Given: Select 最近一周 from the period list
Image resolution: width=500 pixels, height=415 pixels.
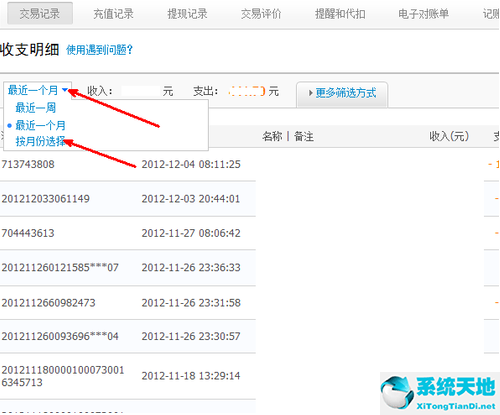Looking at the screenshot, I should tap(36, 108).
